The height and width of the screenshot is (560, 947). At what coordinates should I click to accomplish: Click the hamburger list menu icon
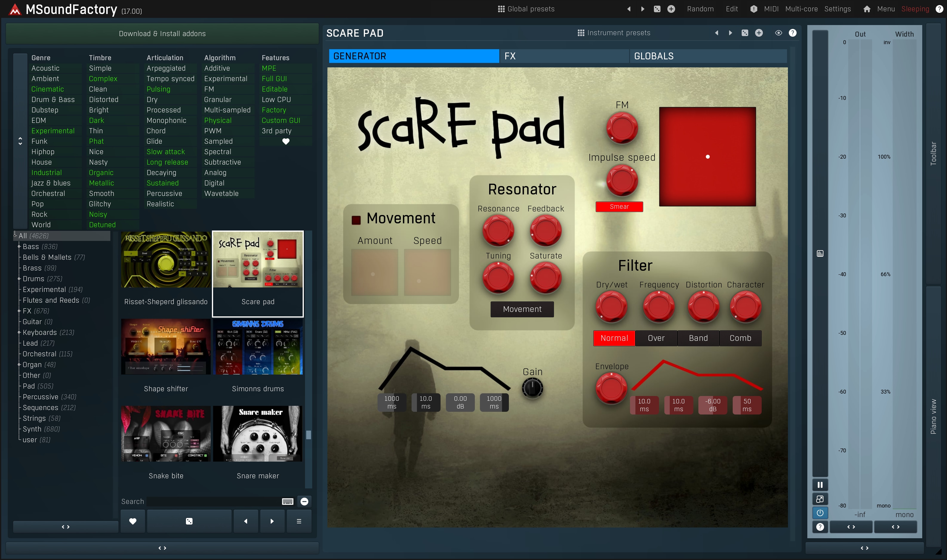tap(299, 521)
